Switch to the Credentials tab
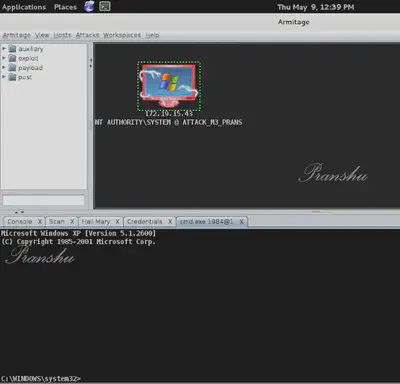400x384 pixels. point(145,221)
